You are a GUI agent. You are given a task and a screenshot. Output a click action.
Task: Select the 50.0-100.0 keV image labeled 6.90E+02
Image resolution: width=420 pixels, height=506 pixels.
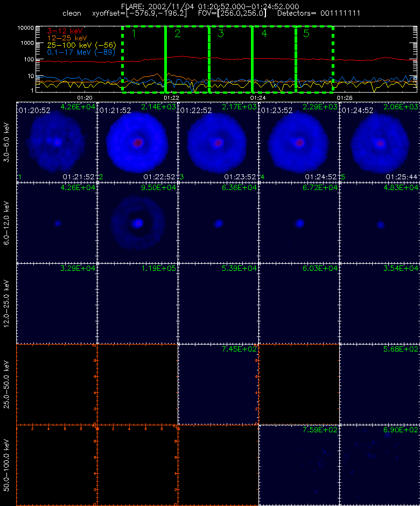pyautogui.click(x=380, y=465)
